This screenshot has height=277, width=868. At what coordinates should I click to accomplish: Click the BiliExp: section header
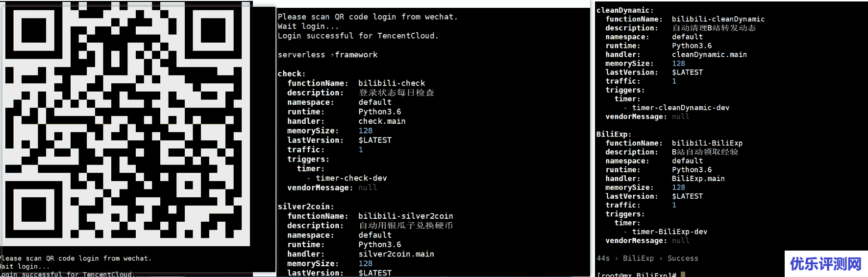[614, 134]
